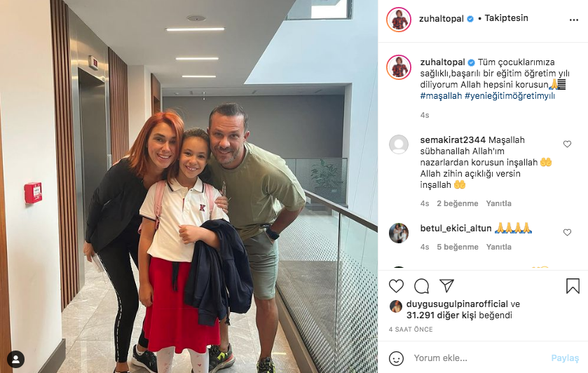This screenshot has height=373, width=588.
Task: Open zuhaltopal profile picture in header
Action: tap(399, 20)
